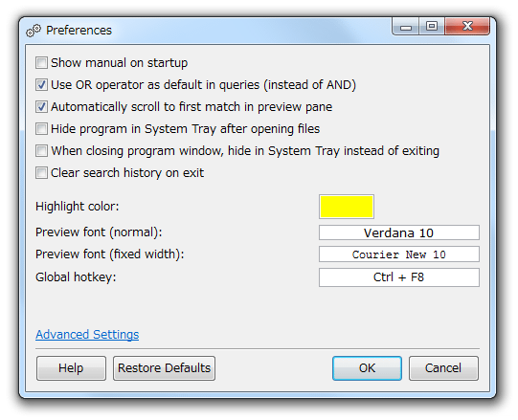Open the yellow Highlight color swatch
Viewport: 518px width, 420px height.
(347, 207)
